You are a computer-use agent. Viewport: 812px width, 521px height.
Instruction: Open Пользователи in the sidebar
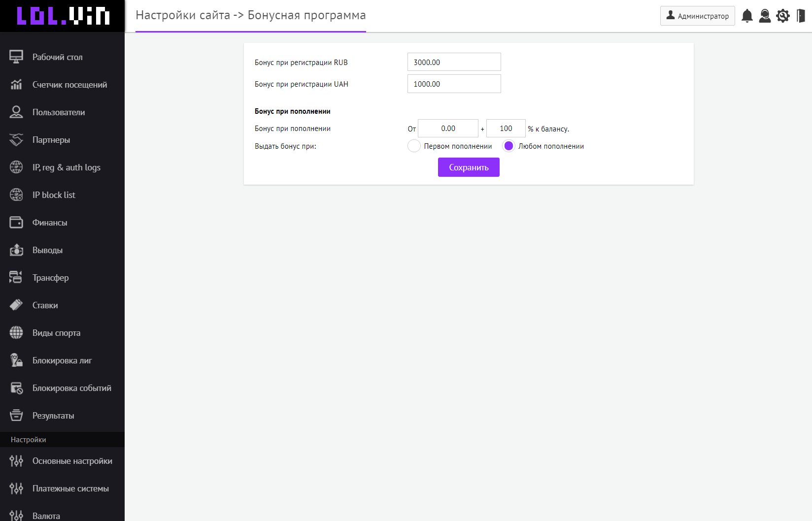[59, 112]
